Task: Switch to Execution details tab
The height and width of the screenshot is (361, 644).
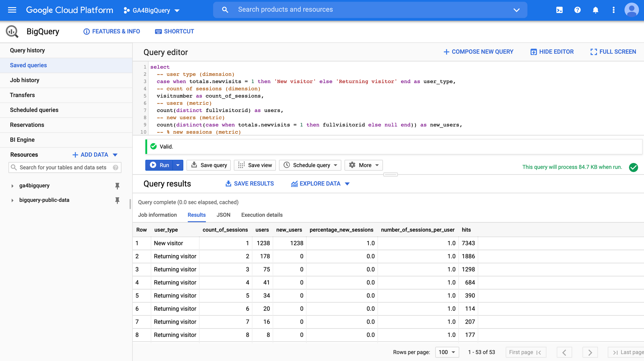Action: point(262,215)
